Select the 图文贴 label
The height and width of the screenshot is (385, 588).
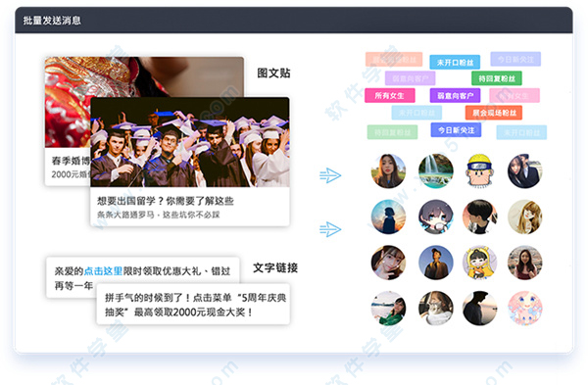[273, 73]
